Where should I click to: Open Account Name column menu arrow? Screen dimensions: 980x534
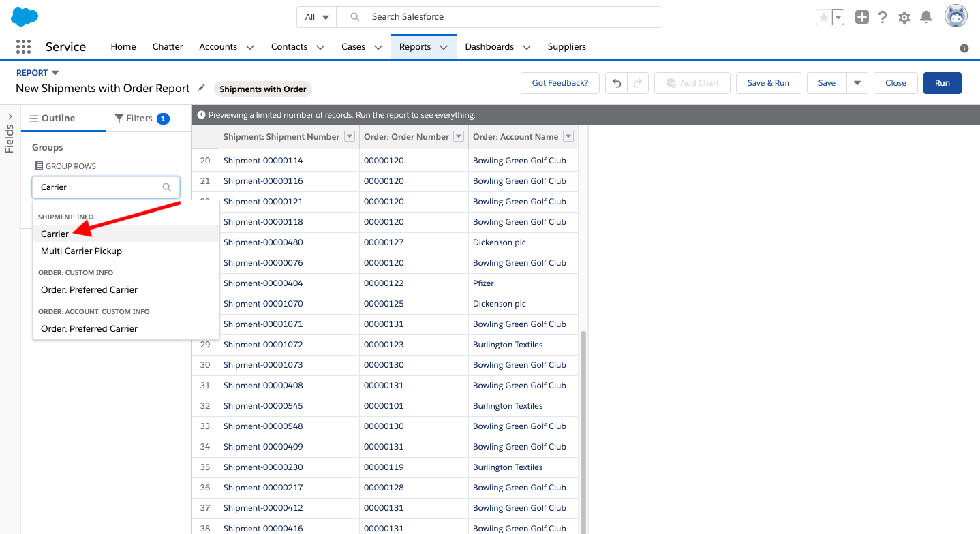[x=568, y=136]
